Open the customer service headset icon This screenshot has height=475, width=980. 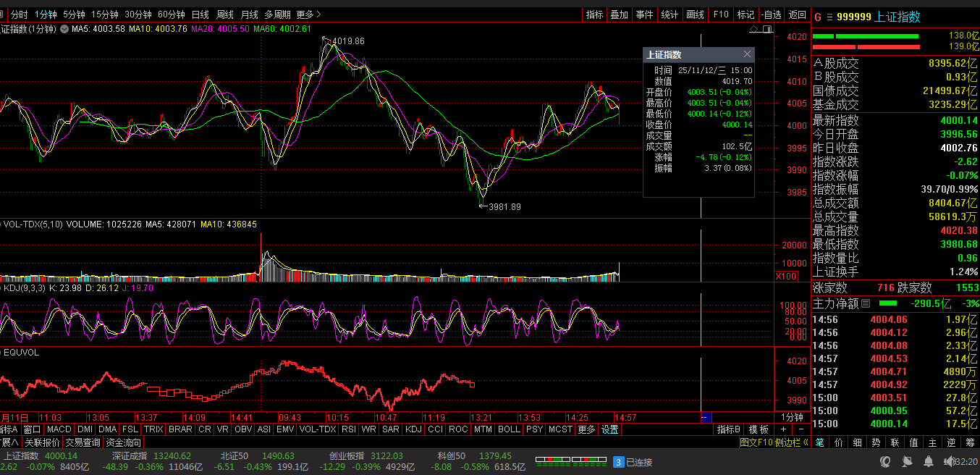pos(885,461)
